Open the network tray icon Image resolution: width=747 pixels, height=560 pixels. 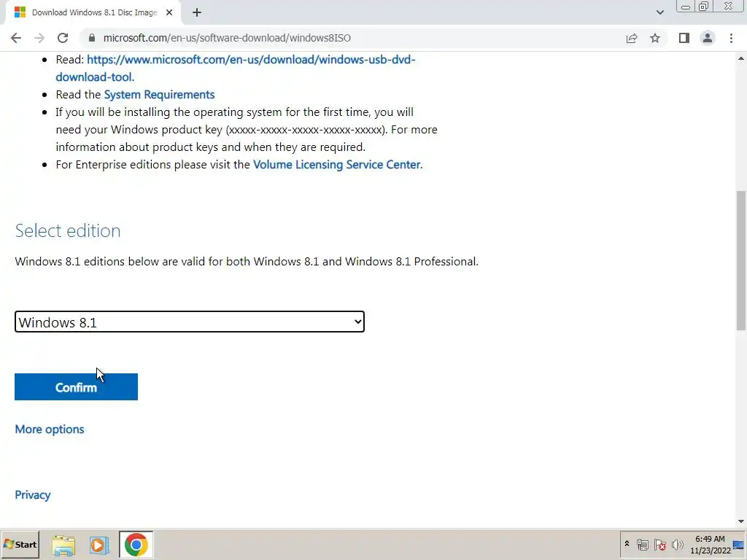pyautogui.click(x=643, y=544)
